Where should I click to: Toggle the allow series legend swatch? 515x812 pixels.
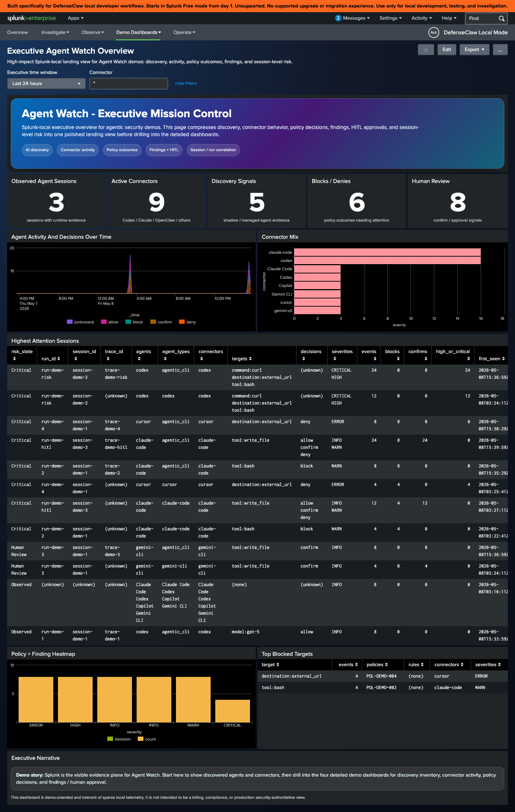point(104,322)
